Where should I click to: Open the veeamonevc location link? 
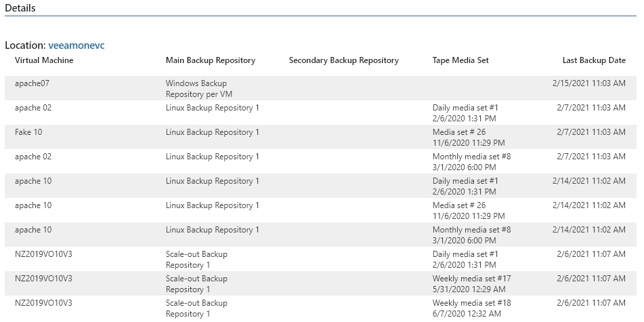77,45
